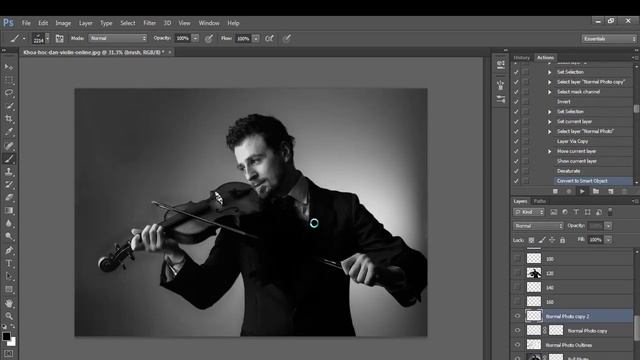
Task: Open the Essentials workspace dropdown
Action: point(609,39)
